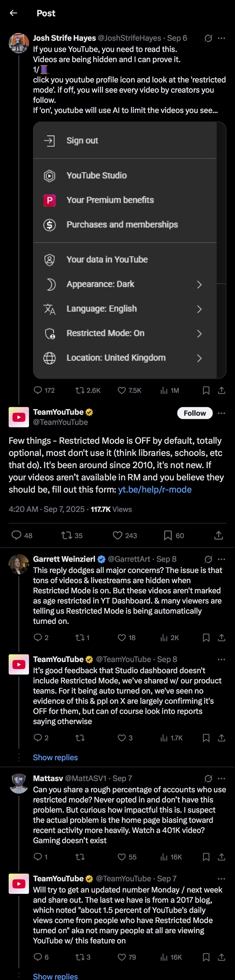The height and width of the screenshot is (980, 235).
Task: Bookmark the main TeamYouTube post
Action: (x=168, y=535)
